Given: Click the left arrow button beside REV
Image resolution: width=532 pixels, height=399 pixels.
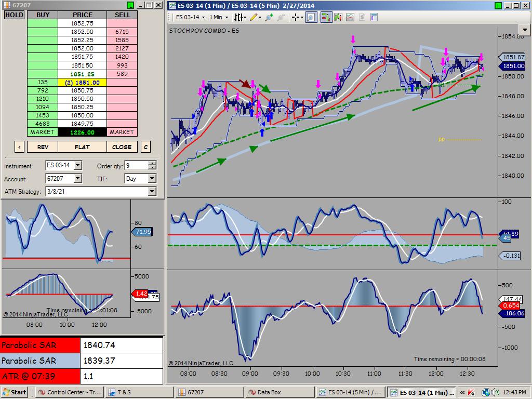Looking at the screenshot, I should tap(19, 147).
